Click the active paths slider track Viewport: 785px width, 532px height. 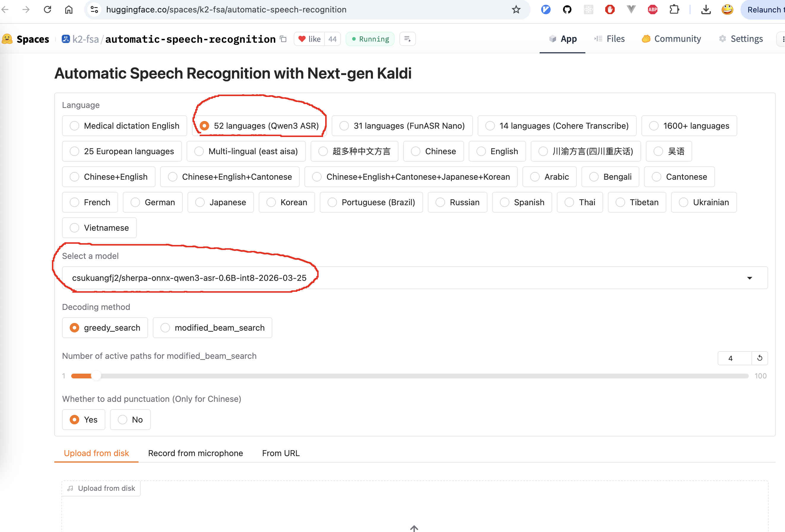pyautogui.click(x=405, y=376)
